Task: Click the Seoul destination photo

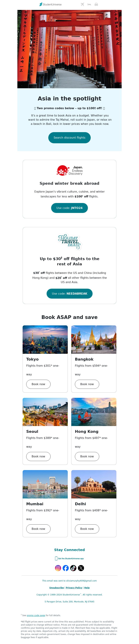Action: coord(45,412)
